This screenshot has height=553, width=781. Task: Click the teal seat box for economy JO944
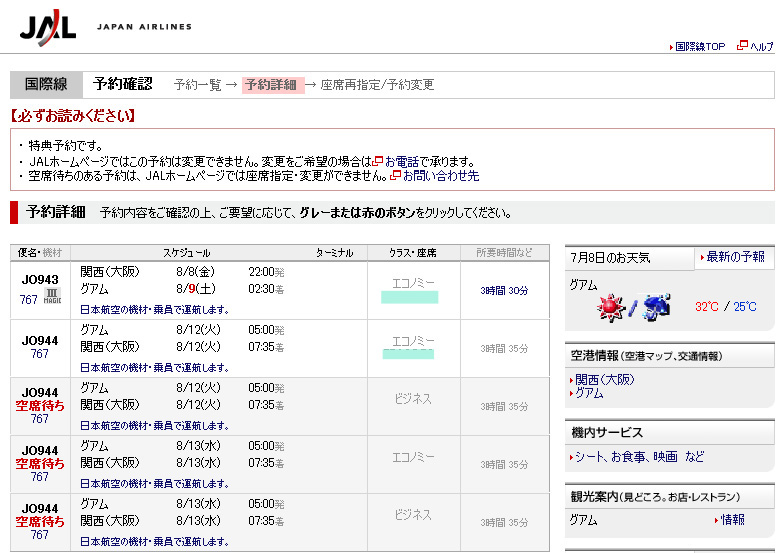click(408, 354)
